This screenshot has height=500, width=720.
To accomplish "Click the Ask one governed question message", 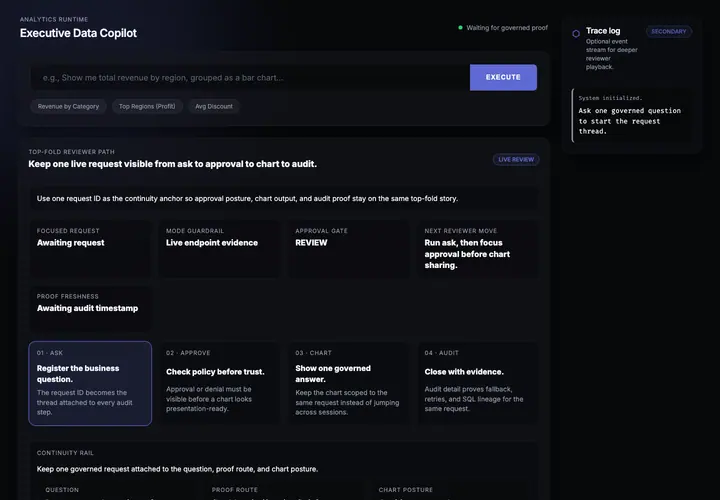I will pos(630,121).
